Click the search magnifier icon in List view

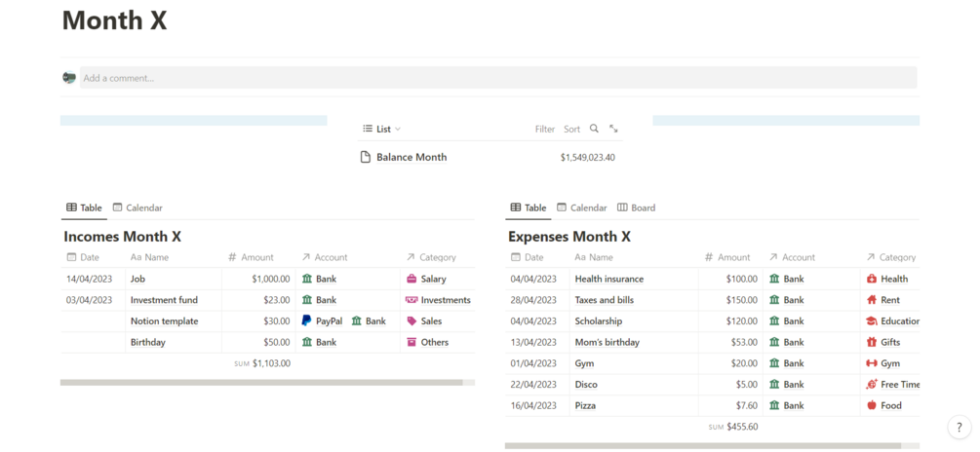[x=594, y=129]
